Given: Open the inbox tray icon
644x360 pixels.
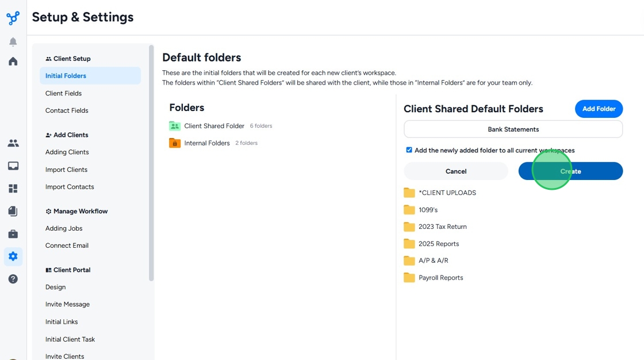Looking at the screenshot, I should (13, 166).
